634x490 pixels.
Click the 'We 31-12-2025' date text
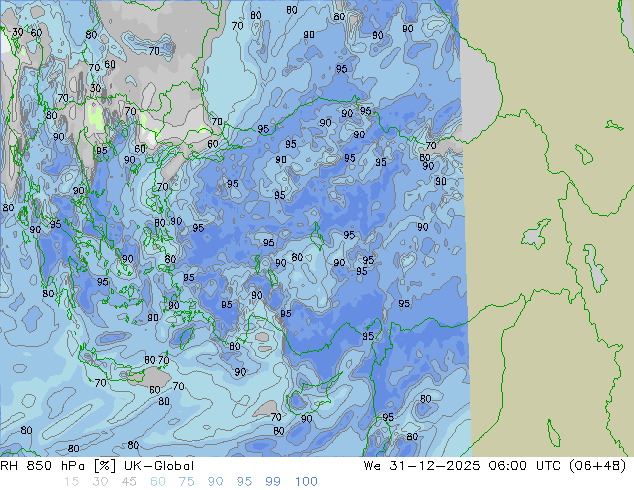pos(422,466)
